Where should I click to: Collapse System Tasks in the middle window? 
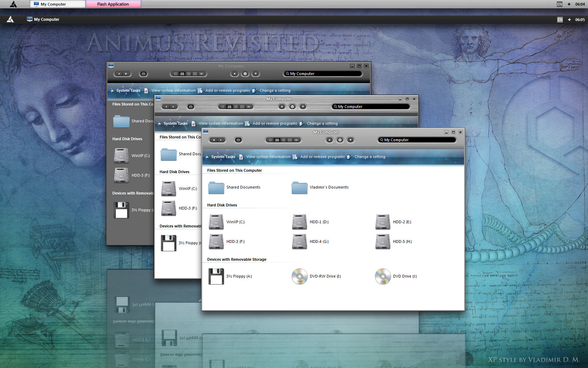160,123
